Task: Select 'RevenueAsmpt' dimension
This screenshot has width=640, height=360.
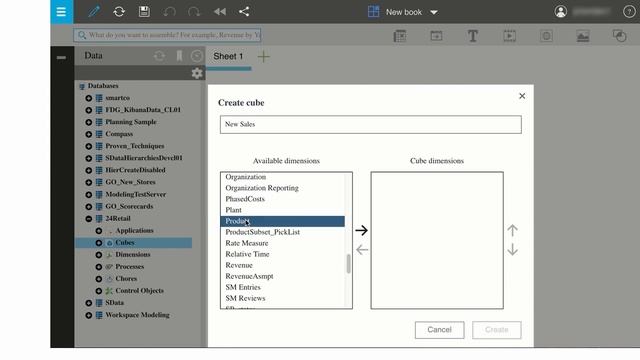Action: pyautogui.click(x=249, y=276)
